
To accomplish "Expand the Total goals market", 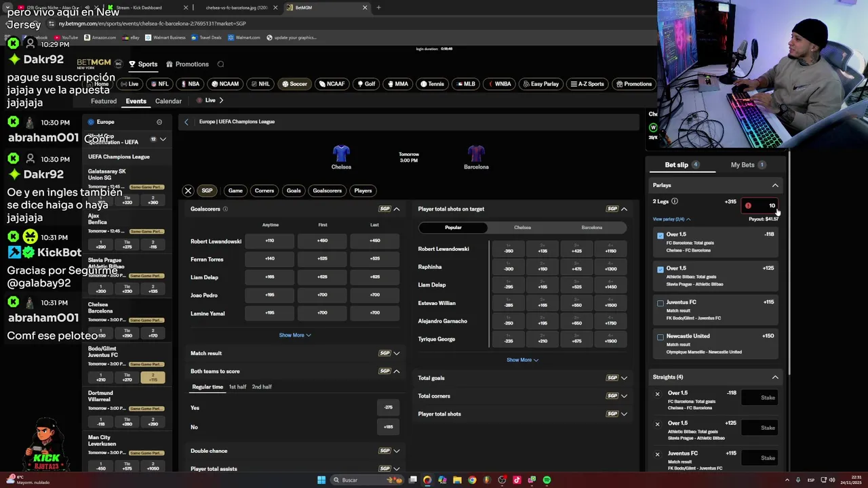I will [x=624, y=378].
